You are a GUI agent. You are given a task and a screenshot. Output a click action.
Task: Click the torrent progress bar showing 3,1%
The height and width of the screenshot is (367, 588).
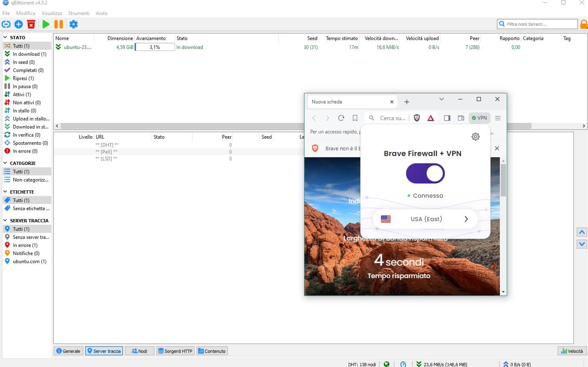tap(155, 47)
